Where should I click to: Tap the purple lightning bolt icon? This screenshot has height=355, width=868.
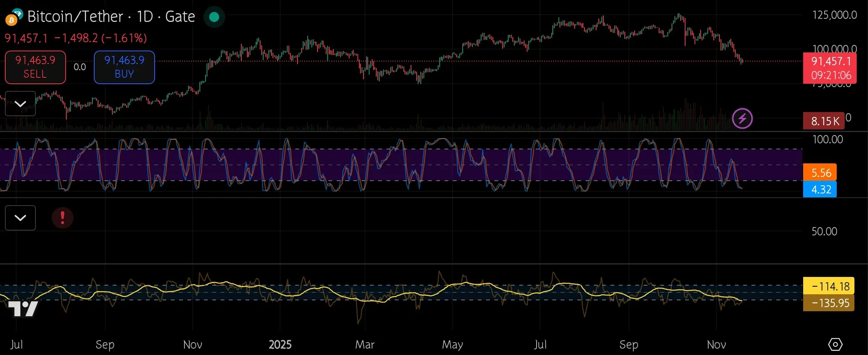(742, 118)
